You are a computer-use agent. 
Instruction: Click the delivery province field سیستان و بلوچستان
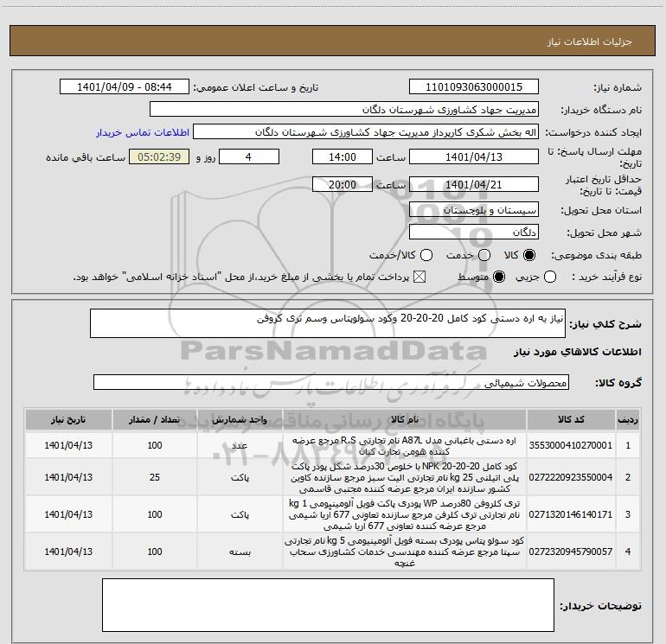pyautogui.click(x=474, y=210)
